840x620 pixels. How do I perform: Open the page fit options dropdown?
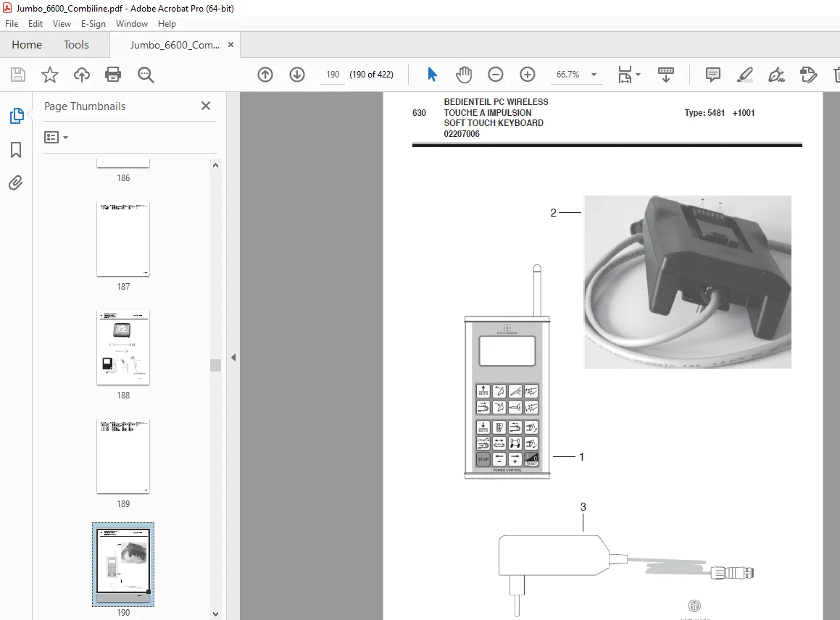629,75
